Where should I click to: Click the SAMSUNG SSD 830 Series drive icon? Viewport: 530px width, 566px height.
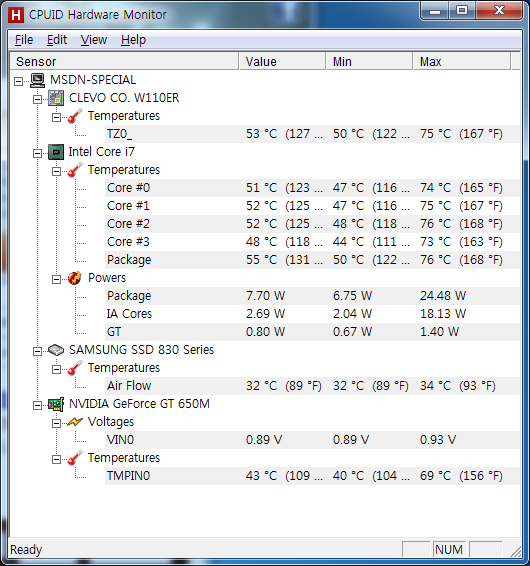coord(56,350)
